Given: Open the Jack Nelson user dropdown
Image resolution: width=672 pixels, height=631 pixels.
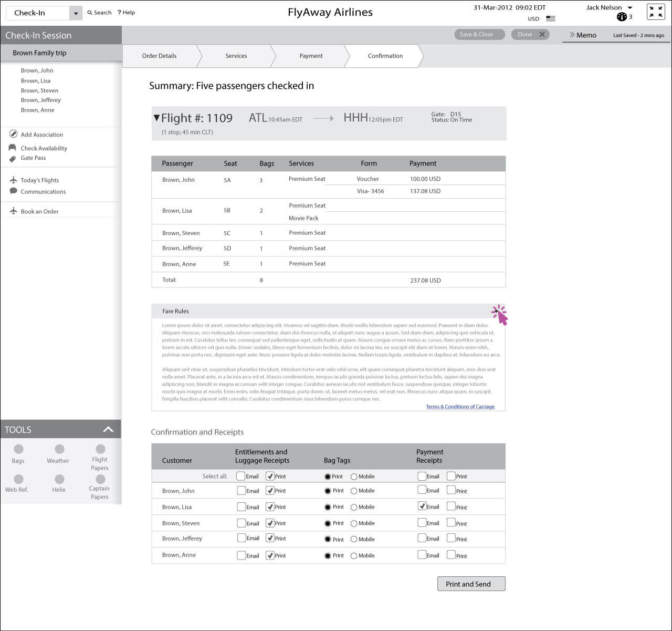Looking at the screenshot, I should coord(630,8).
